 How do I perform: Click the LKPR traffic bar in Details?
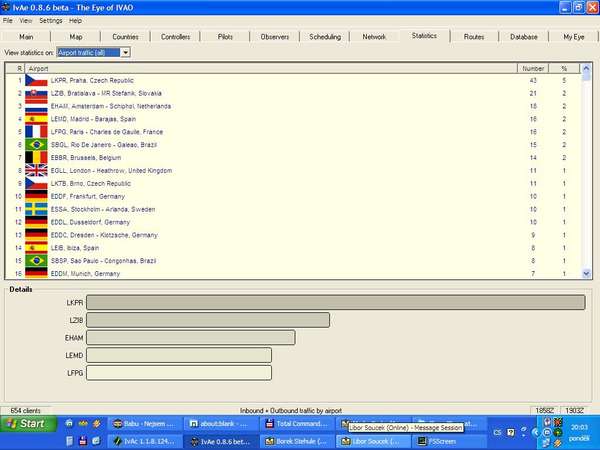(336, 302)
